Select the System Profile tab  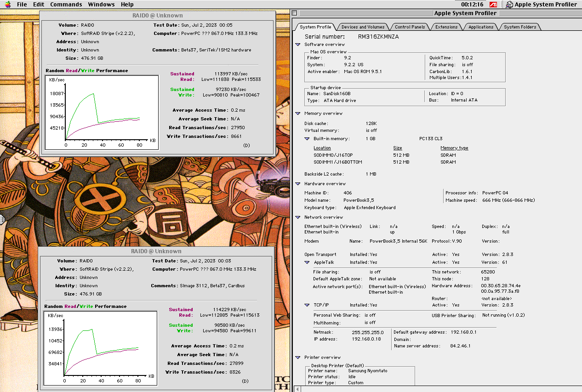315,27
